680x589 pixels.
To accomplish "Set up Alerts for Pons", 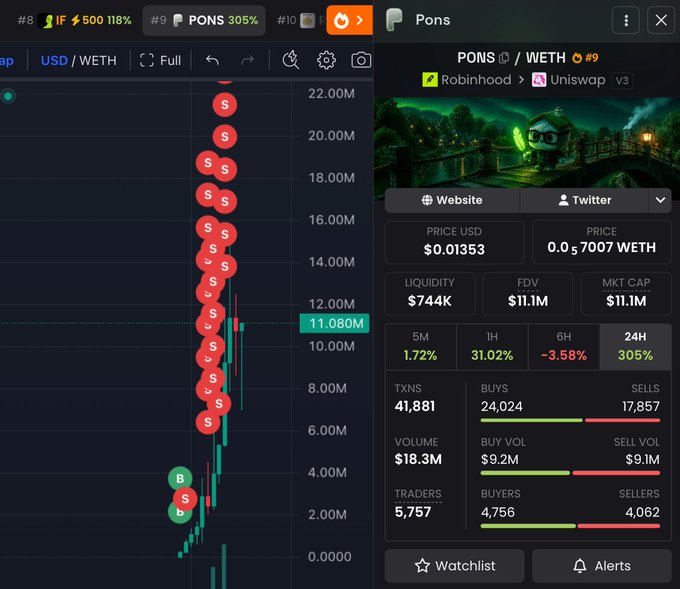I will pyautogui.click(x=602, y=566).
